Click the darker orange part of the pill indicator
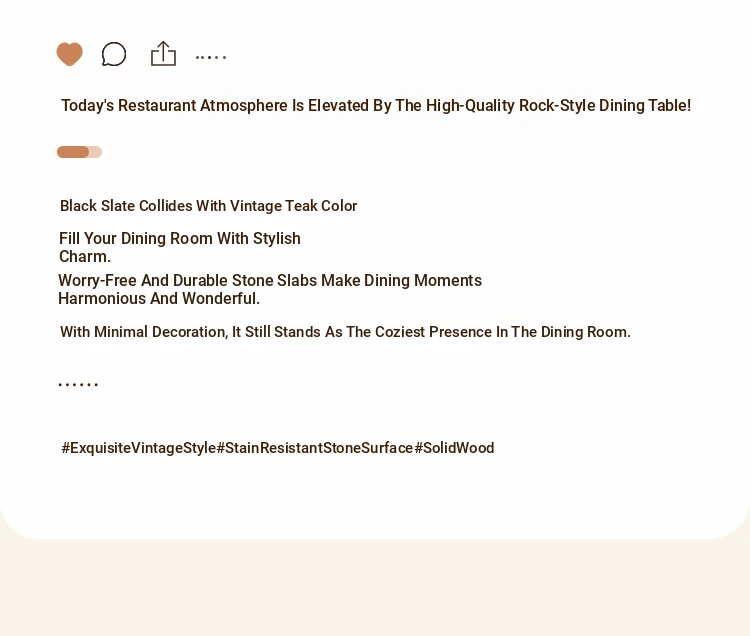 73,152
